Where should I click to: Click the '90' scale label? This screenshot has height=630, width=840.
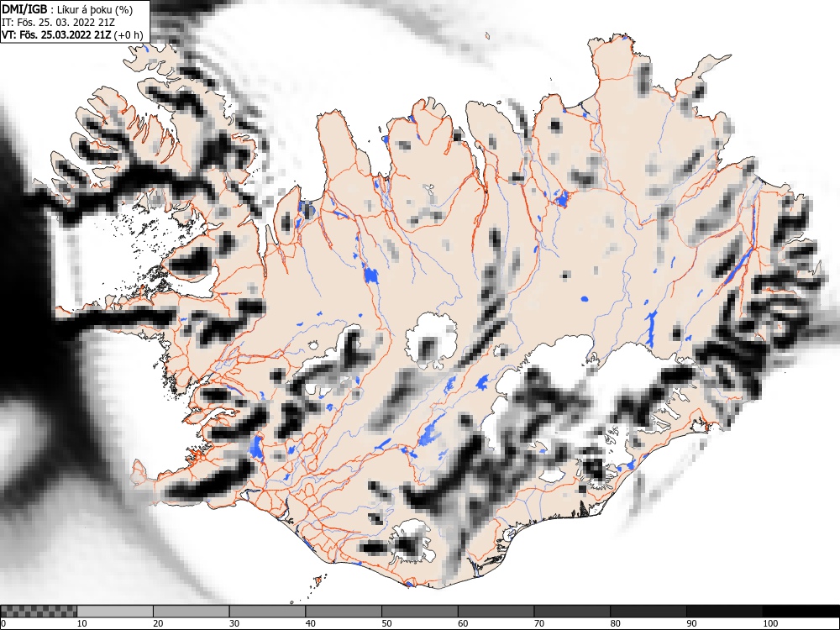click(x=690, y=623)
